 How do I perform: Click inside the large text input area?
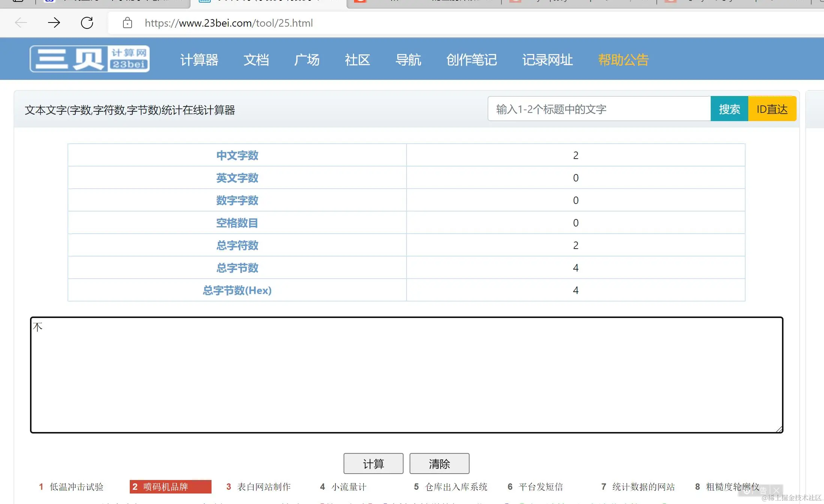coord(406,375)
